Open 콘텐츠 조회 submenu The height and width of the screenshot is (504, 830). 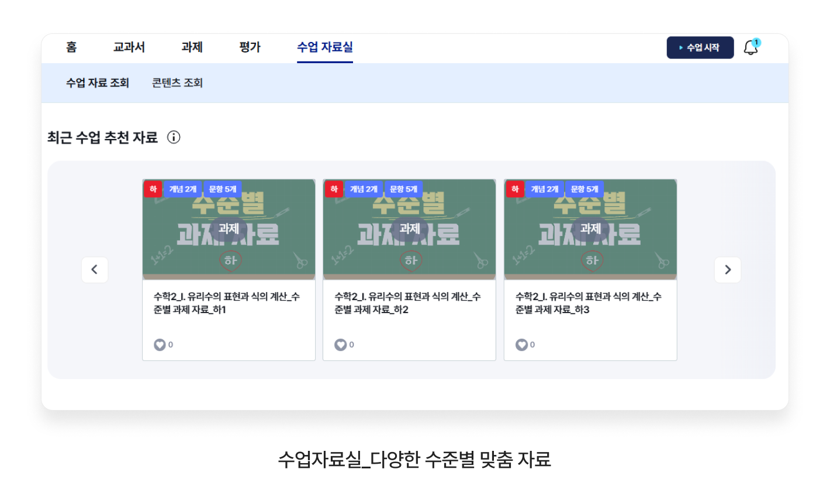tap(178, 83)
